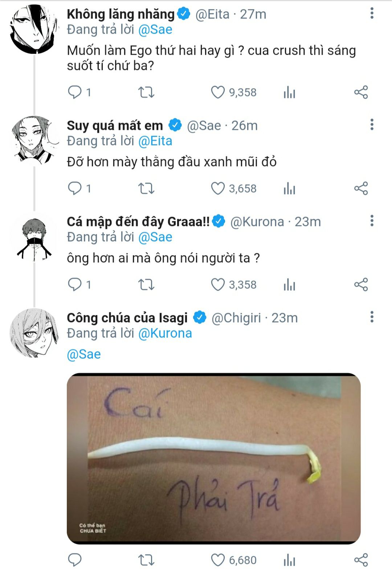Share Sae's reply tweet
Image resolution: width=392 pixels, height=570 pixels.
361,188
